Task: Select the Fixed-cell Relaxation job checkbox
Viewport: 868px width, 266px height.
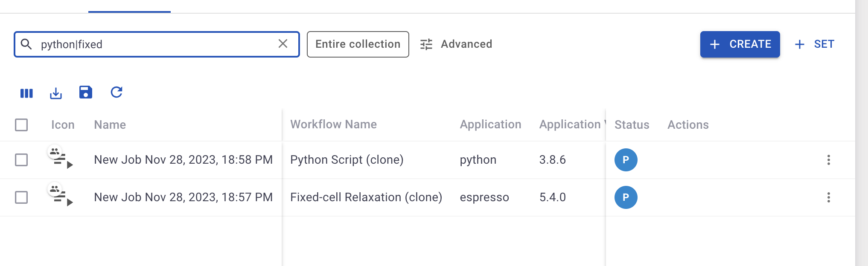Action: coord(21,197)
